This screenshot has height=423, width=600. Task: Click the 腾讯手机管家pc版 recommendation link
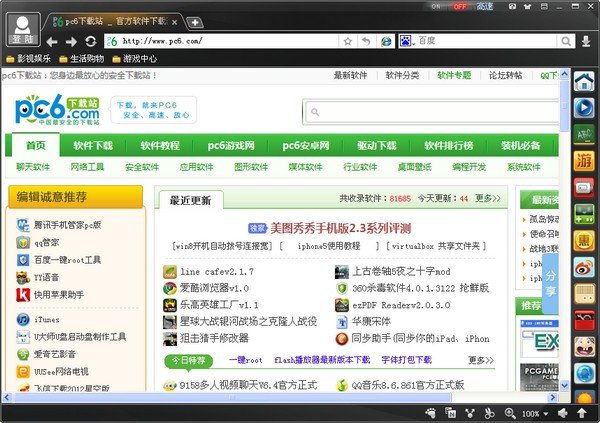[69, 223]
